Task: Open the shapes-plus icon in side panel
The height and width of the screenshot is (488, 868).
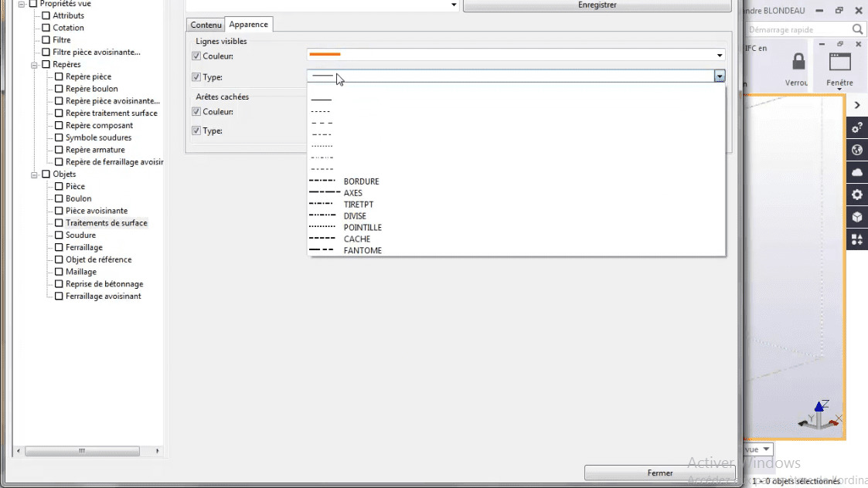Action: coord(856,239)
